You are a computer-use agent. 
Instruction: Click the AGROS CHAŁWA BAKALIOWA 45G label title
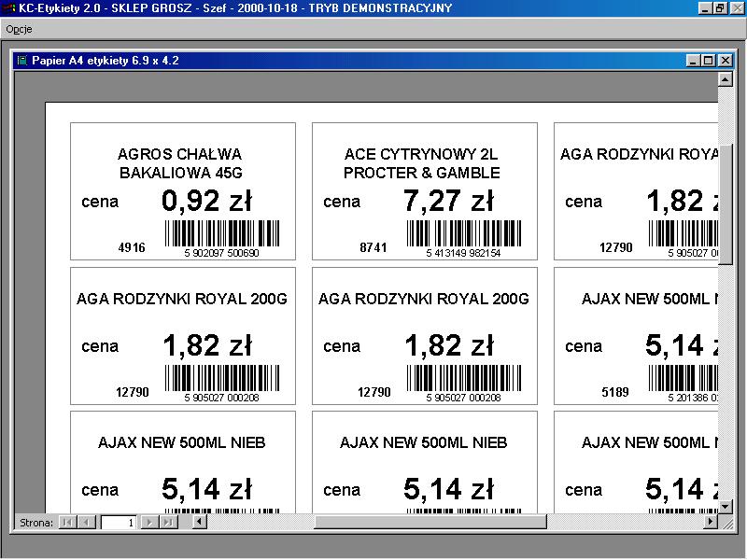(x=180, y=163)
